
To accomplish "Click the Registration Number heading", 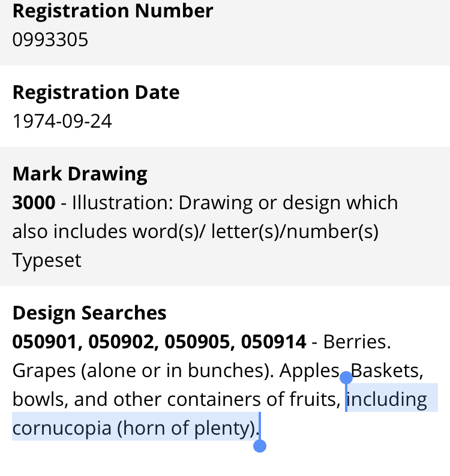I will coord(113,11).
